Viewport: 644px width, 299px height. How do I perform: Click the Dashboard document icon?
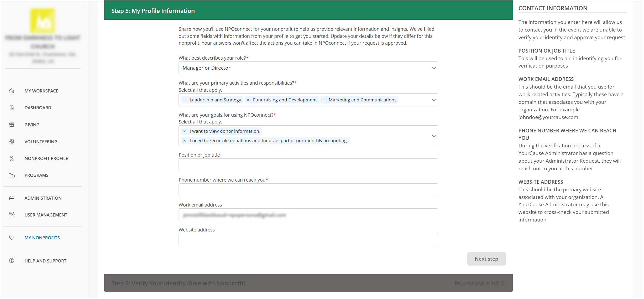click(x=12, y=108)
